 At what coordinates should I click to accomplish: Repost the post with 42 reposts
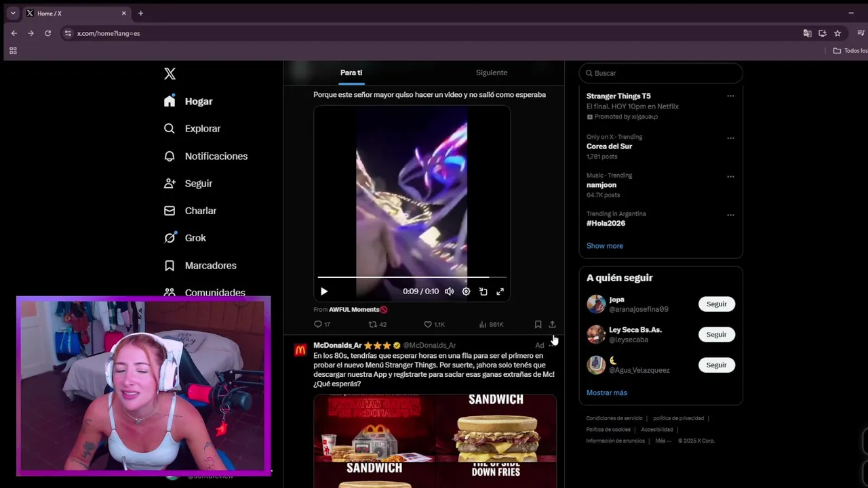coord(377,325)
